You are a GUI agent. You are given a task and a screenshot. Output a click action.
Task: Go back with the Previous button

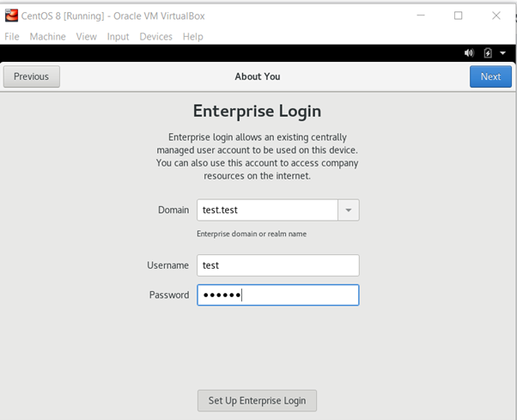[x=32, y=76]
